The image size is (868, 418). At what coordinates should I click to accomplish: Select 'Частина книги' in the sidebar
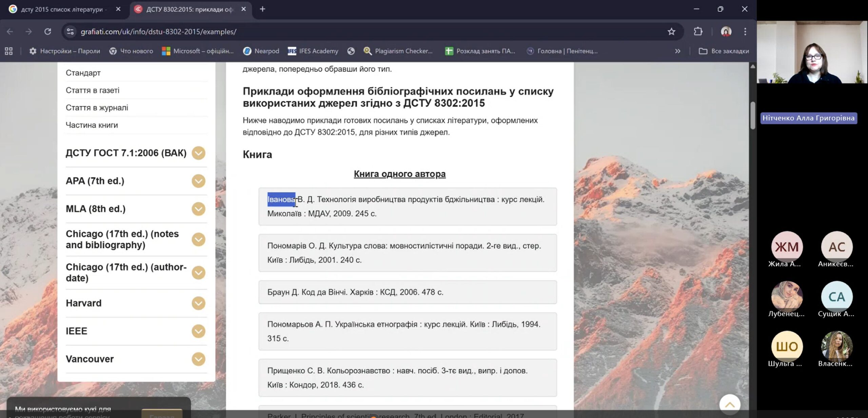point(92,125)
